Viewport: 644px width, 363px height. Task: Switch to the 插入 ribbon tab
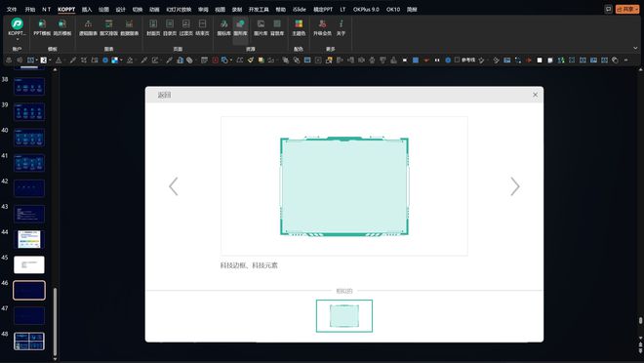tap(87, 9)
